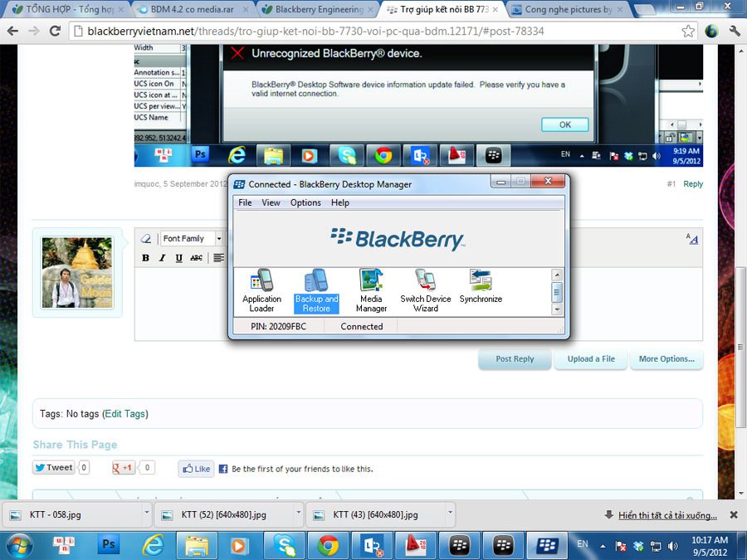
Task: Switch to the Cong nghe pictures tab
Action: (569, 9)
